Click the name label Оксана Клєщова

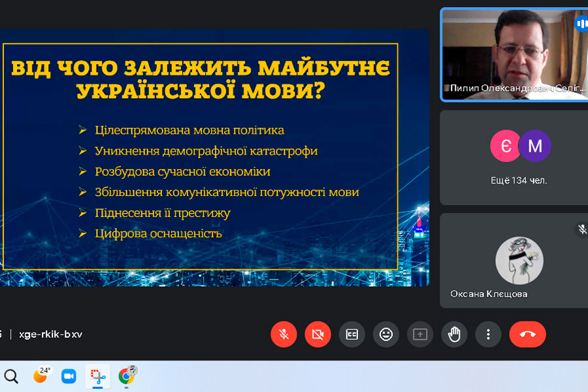click(x=489, y=294)
